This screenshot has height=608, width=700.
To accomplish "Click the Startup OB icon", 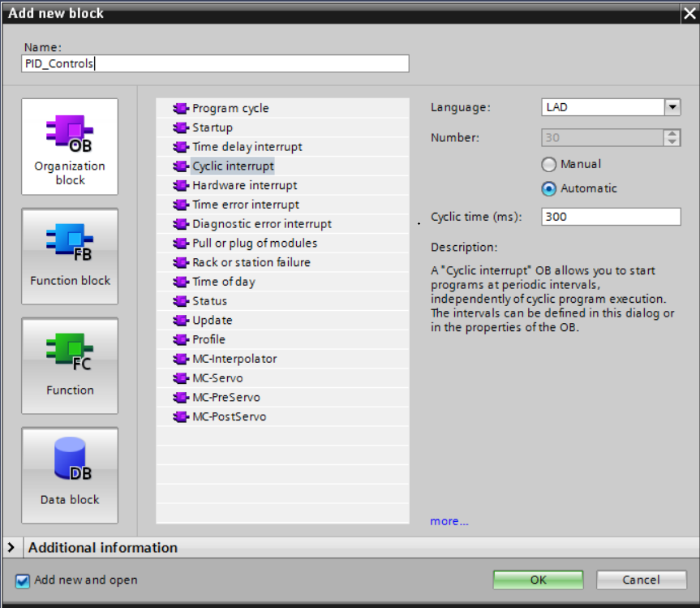I will click(x=181, y=127).
